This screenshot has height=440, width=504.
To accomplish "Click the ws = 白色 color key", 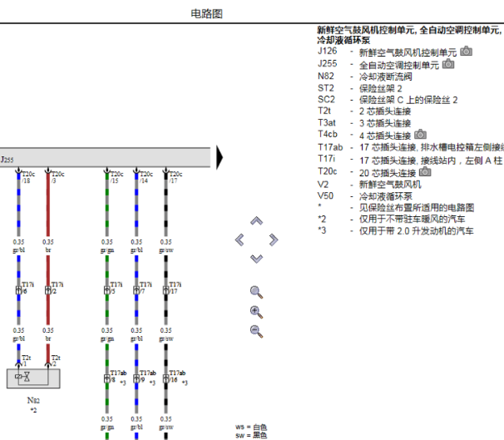I will pyautogui.click(x=251, y=428).
